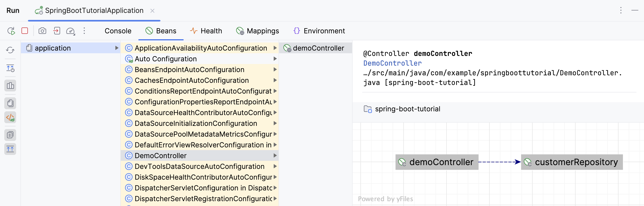Image resolution: width=644 pixels, height=206 pixels.
Task: Click the red exit arrow icon
Action: point(57,31)
